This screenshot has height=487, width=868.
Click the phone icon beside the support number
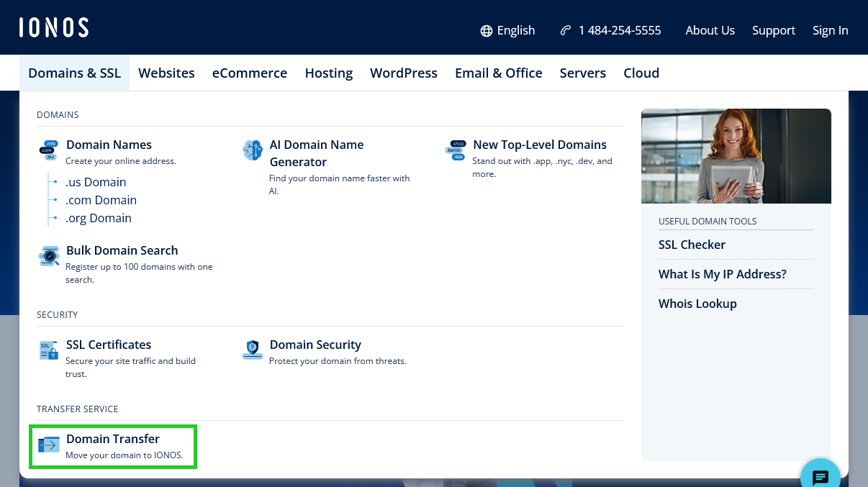(565, 30)
